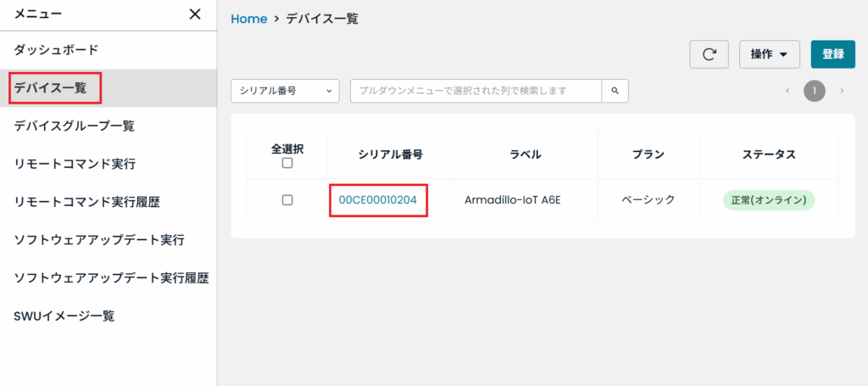The height and width of the screenshot is (386, 868).
Task: Click the search text input field
Action: pyautogui.click(x=476, y=91)
